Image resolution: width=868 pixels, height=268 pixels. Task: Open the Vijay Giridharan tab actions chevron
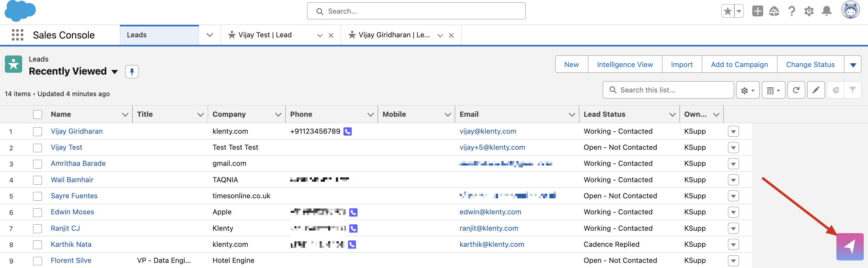click(x=440, y=35)
